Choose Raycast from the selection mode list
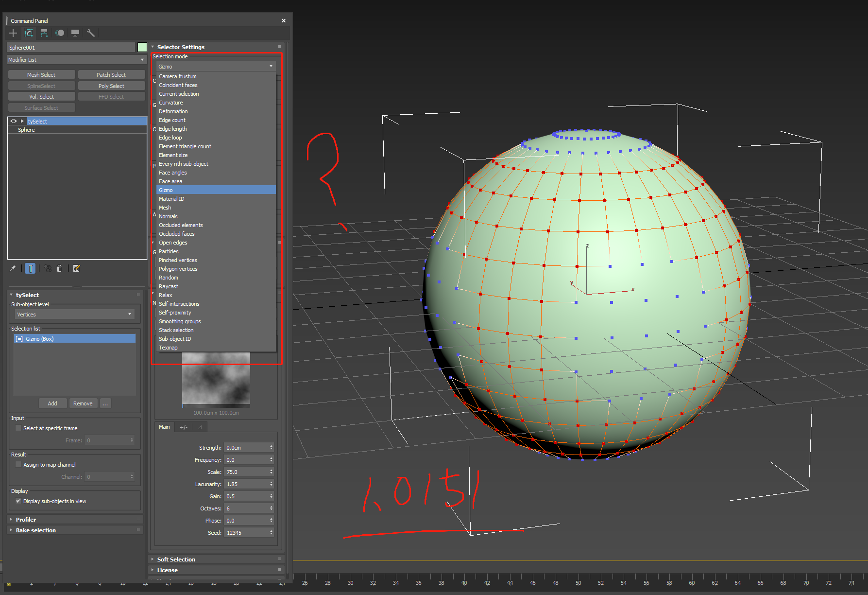The width and height of the screenshot is (868, 595). (x=169, y=286)
